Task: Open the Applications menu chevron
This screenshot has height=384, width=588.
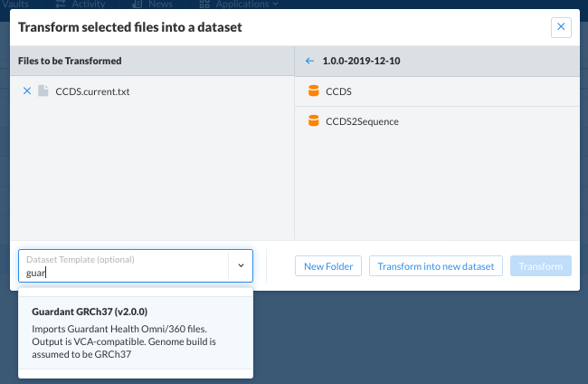Action: (276, 5)
